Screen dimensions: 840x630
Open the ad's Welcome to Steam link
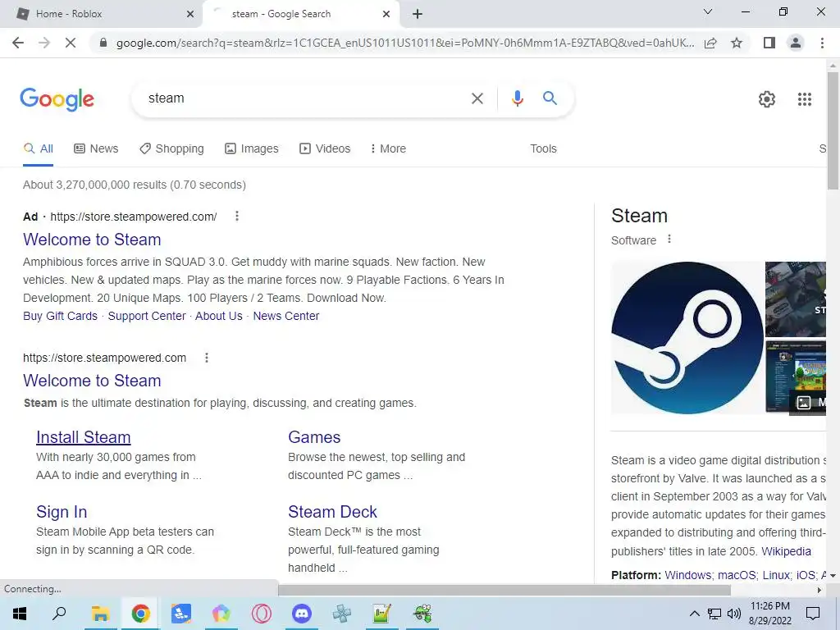[92, 240]
